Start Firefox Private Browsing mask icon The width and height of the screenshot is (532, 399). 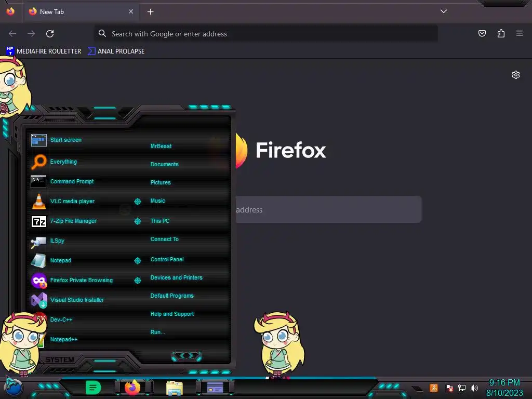point(38,280)
